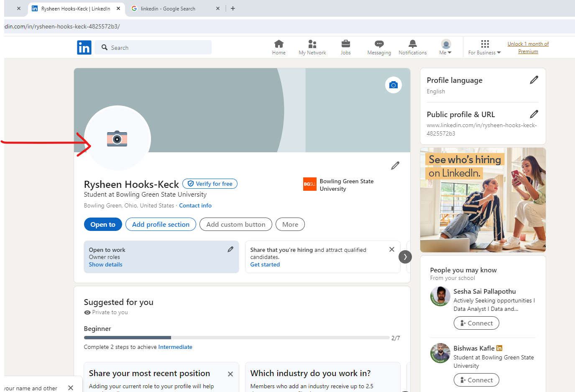The width and height of the screenshot is (575, 392).
Task: Click the profile name Rysheen Hooks-Keck
Action: [x=131, y=184]
